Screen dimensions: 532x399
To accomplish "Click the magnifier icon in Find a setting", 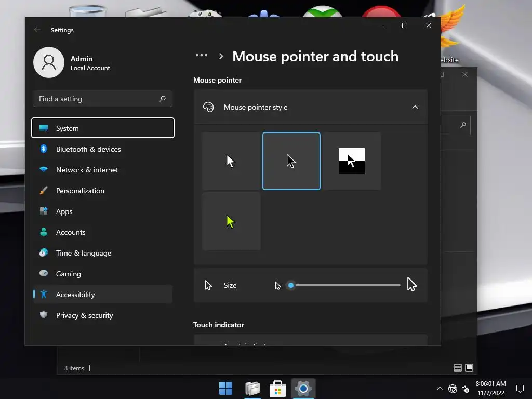I will tap(163, 99).
